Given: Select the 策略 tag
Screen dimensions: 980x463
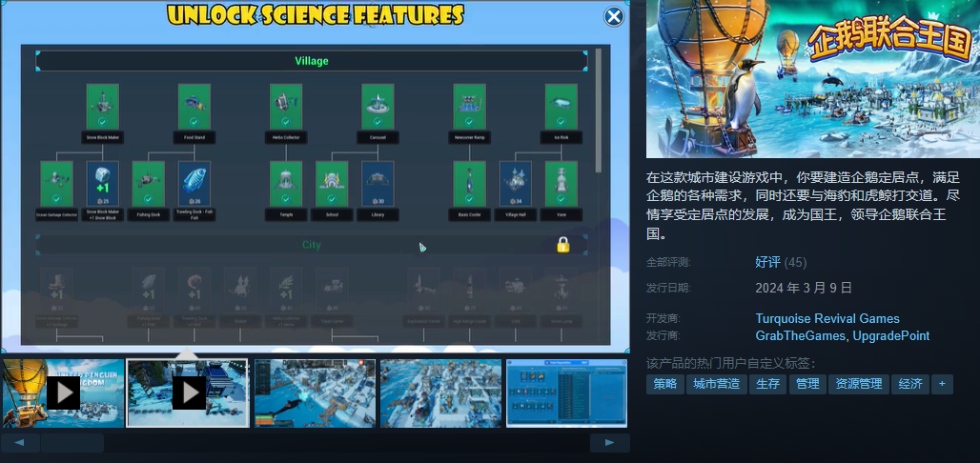Looking at the screenshot, I should tap(665, 384).
